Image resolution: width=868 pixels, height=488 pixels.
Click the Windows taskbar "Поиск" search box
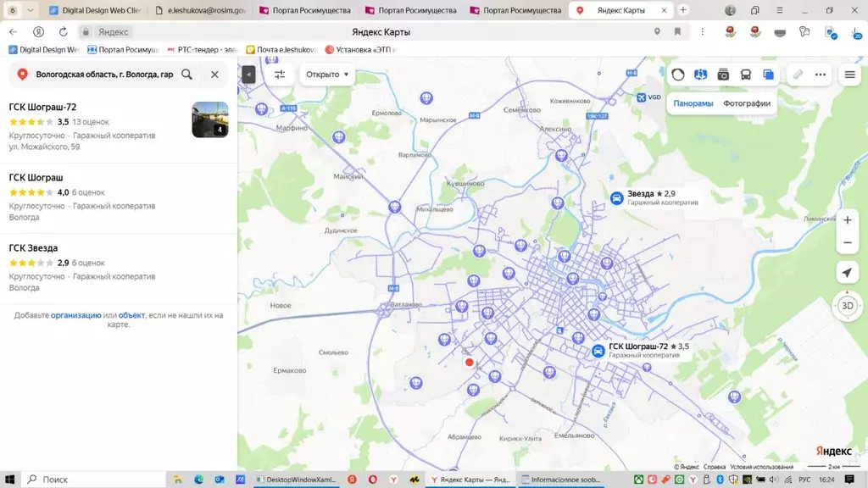[x=94, y=480]
